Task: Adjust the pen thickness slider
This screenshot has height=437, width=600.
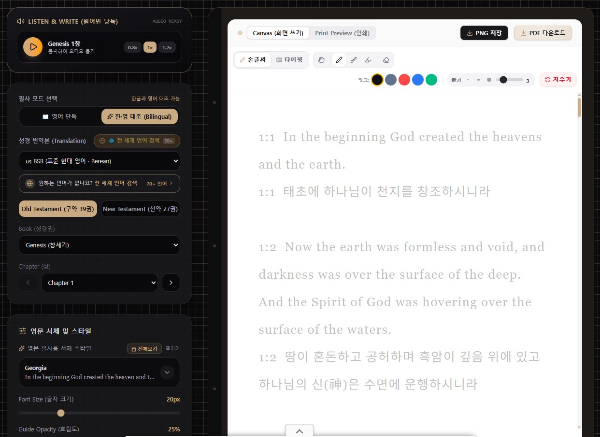Action: (x=510, y=80)
